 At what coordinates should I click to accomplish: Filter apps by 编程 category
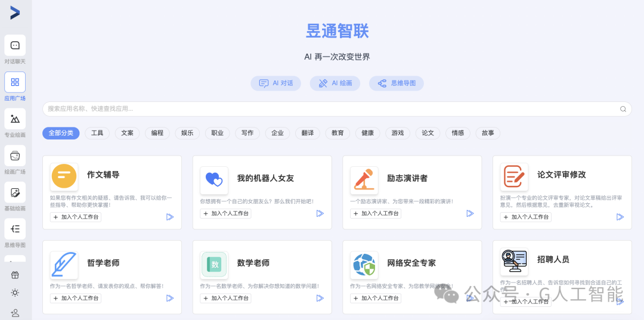click(x=157, y=133)
